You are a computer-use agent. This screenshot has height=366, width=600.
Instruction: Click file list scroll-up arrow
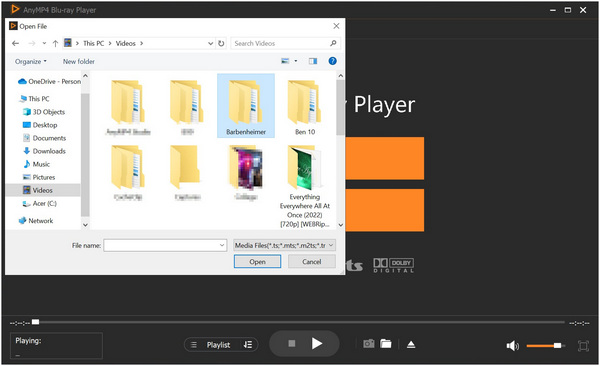coord(341,76)
